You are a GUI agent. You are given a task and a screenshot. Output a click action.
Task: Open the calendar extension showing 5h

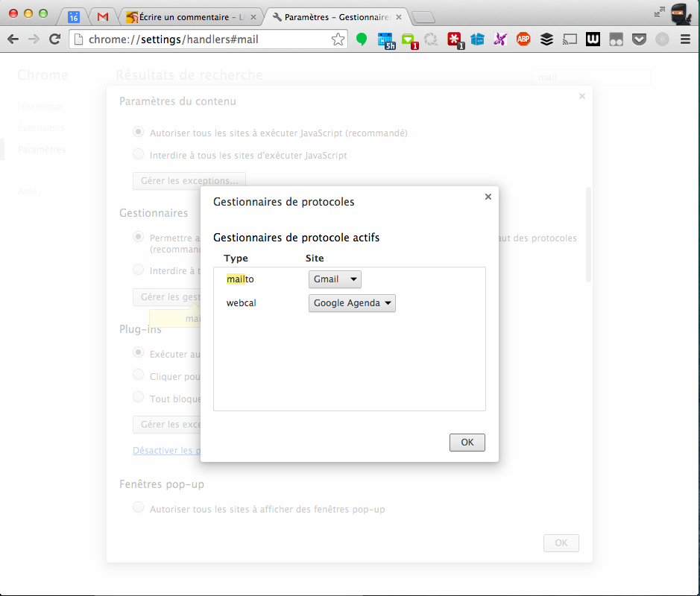385,40
